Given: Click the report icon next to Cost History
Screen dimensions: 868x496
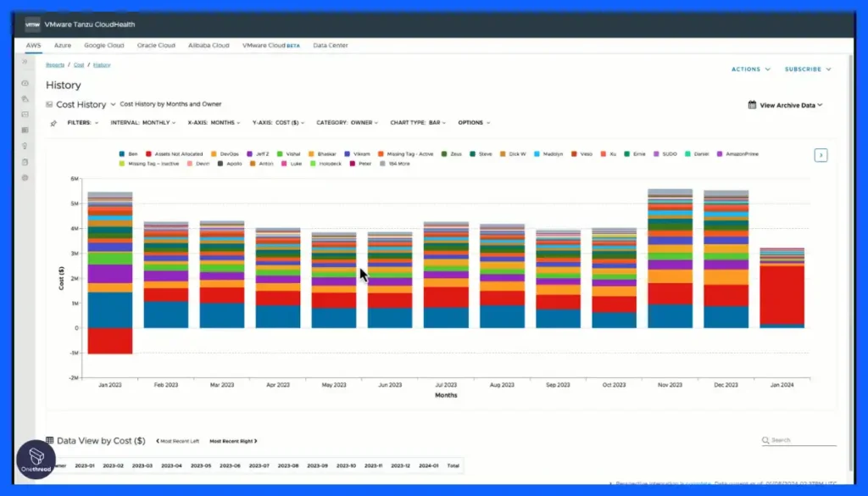Looking at the screenshot, I should point(49,104).
